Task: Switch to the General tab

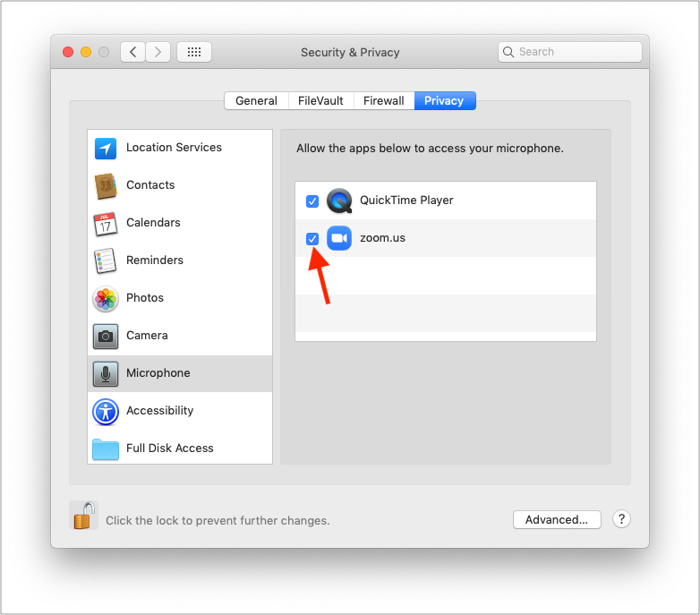Action: [256, 101]
